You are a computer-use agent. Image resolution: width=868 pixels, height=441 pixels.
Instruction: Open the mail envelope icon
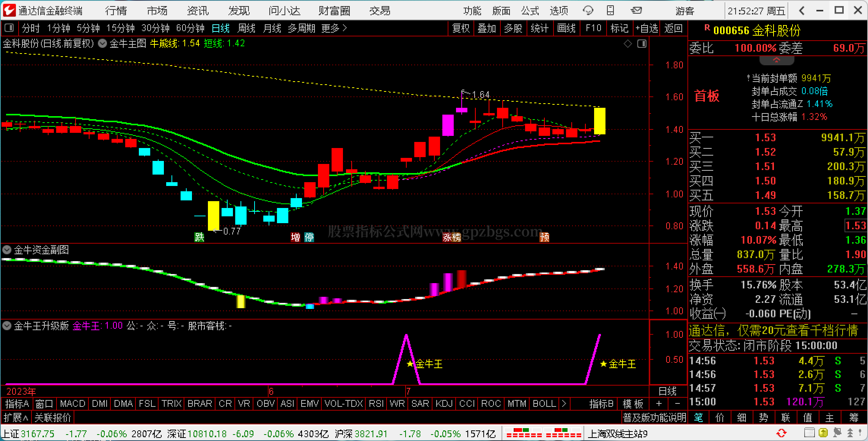coord(637,11)
